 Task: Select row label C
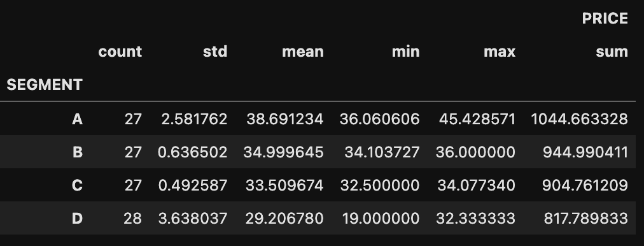tap(77, 185)
